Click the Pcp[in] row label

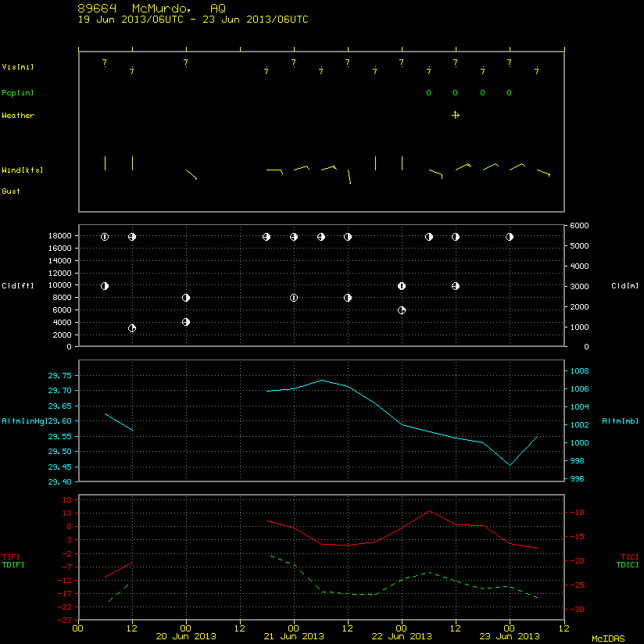click(18, 93)
